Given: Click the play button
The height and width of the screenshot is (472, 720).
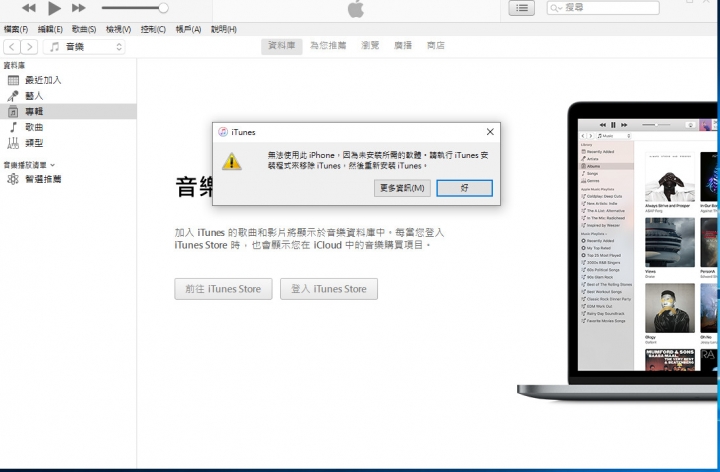Looking at the screenshot, I should 54,8.
